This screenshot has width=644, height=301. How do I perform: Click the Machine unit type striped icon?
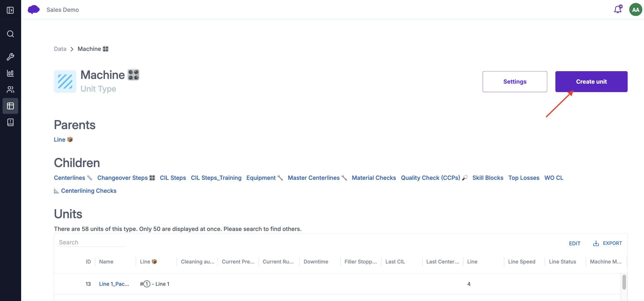[x=65, y=81]
